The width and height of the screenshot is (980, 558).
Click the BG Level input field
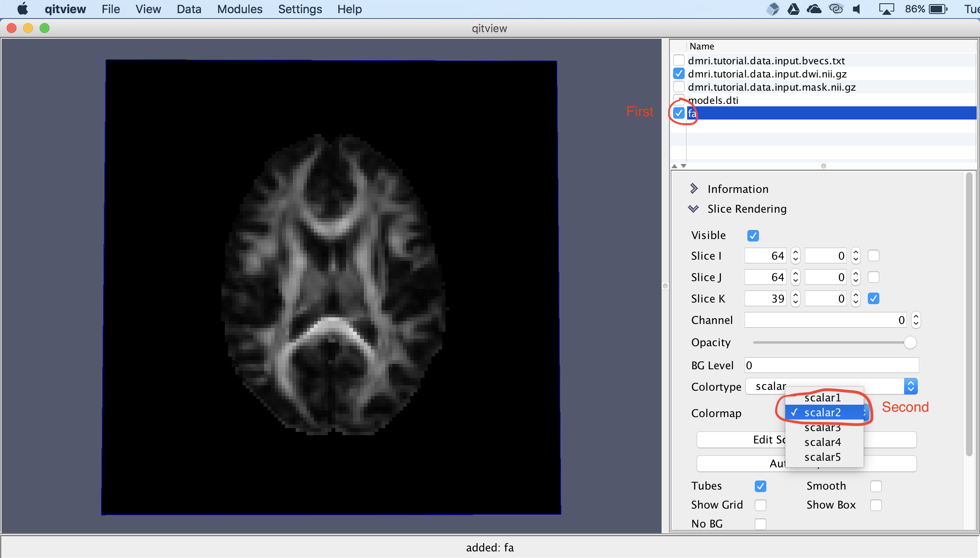pyautogui.click(x=831, y=366)
